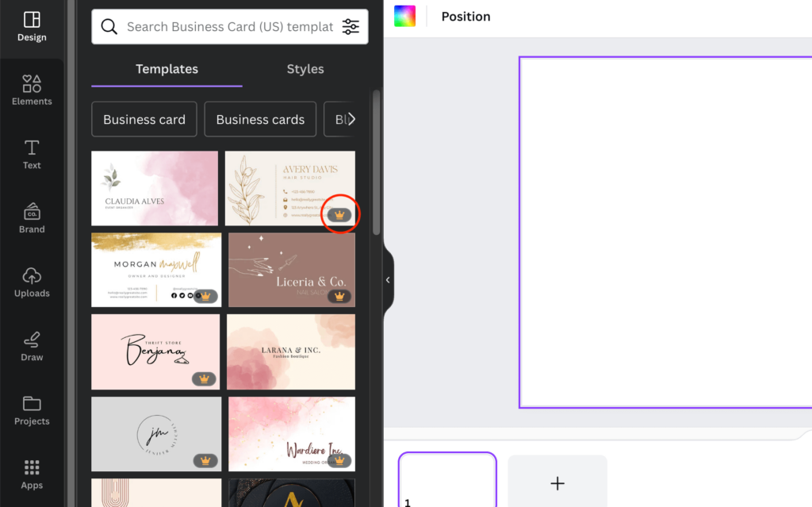This screenshot has height=507, width=812.
Task: Select the Business cards filter pill
Action: pyautogui.click(x=260, y=119)
